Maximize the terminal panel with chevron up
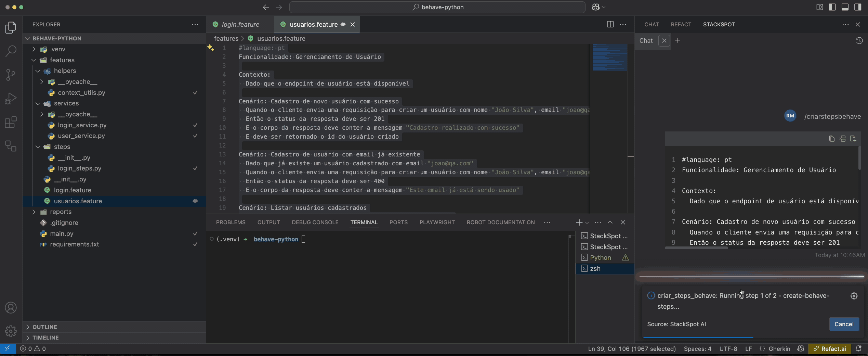The height and width of the screenshot is (356, 868). [610, 222]
